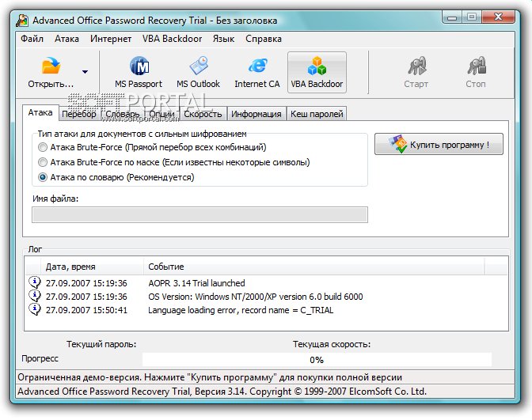Switch to the Атака tab
Screen dimensions: 532x420
pyautogui.click(x=40, y=112)
